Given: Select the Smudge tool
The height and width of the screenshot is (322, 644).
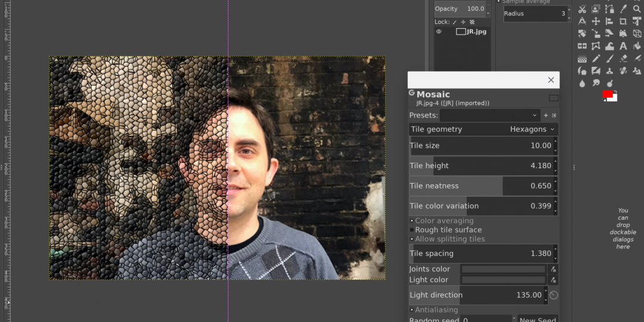Looking at the screenshot, I should tap(596, 83).
